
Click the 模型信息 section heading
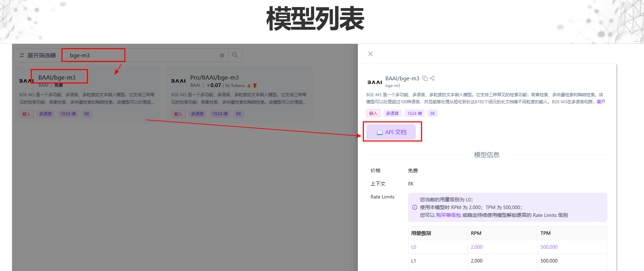(x=486, y=155)
